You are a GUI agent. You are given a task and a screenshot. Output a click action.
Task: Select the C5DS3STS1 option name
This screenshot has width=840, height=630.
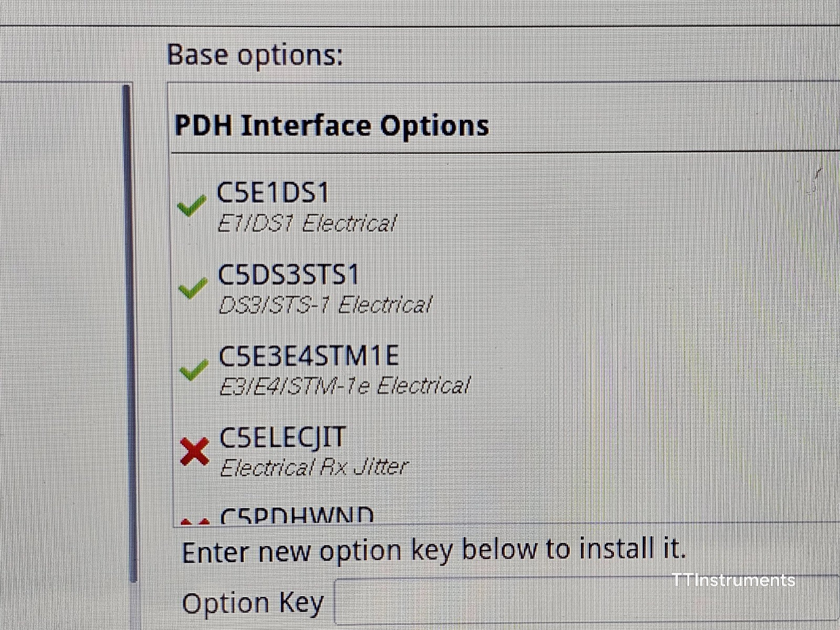click(288, 275)
